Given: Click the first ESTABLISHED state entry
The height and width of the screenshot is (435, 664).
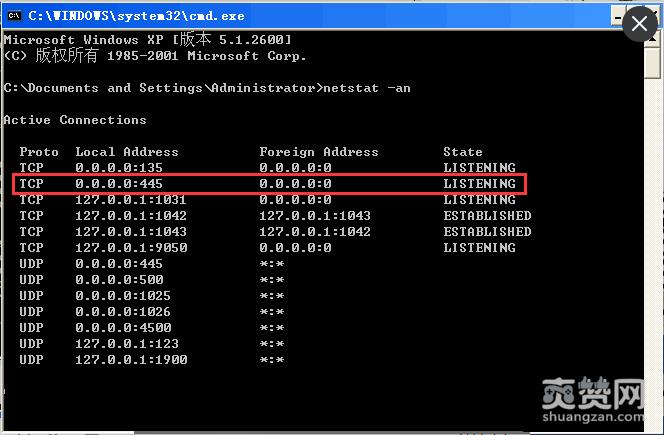Looking at the screenshot, I should [487, 216].
